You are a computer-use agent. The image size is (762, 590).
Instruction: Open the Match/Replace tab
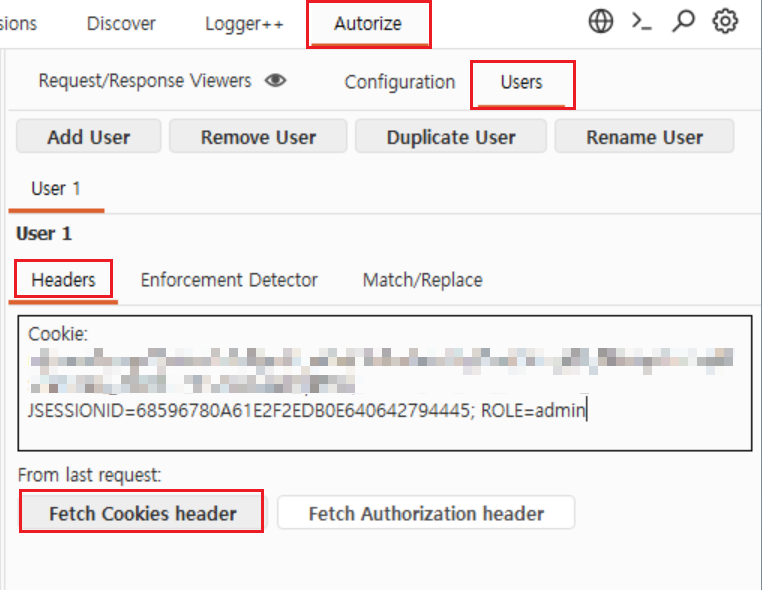[423, 280]
